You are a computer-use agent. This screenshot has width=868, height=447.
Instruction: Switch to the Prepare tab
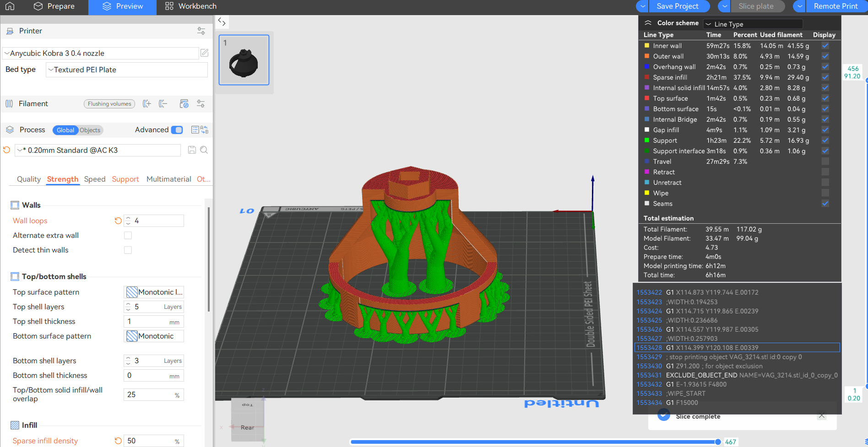54,6
